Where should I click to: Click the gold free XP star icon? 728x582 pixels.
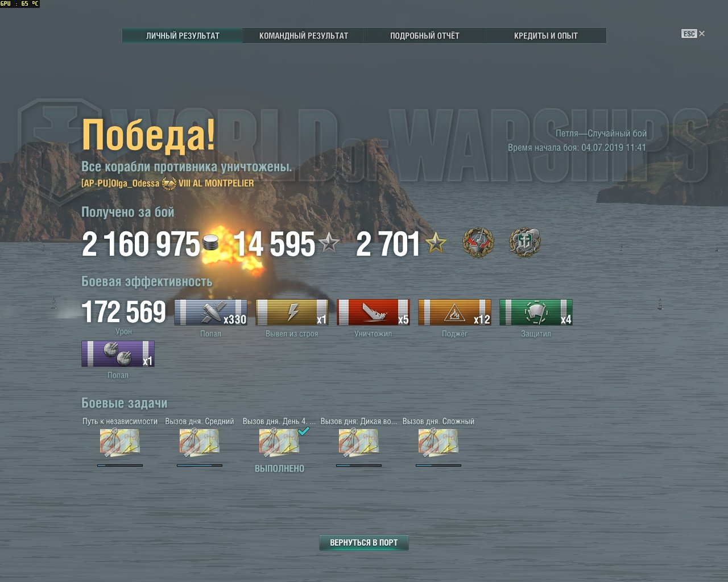pos(436,244)
